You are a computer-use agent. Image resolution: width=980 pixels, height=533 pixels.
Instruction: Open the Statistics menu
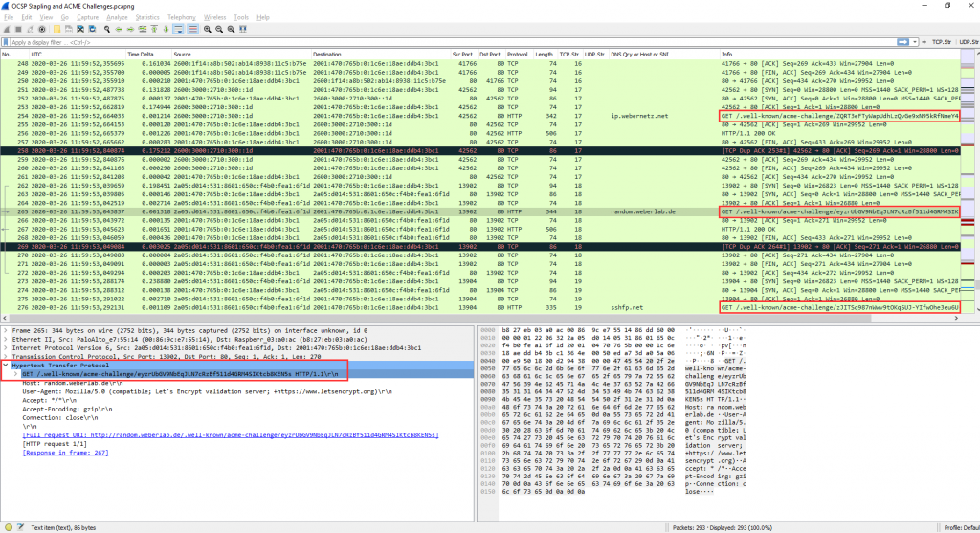(x=147, y=17)
